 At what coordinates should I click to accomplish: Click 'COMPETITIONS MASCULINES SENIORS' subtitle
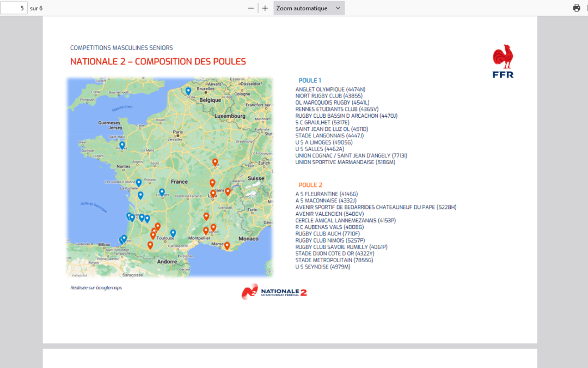pyautogui.click(x=121, y=47)
